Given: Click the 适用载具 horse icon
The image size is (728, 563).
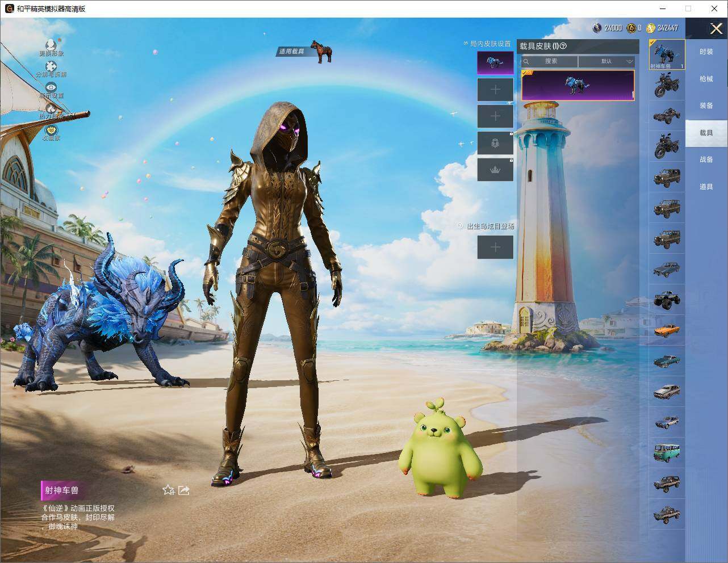Looking at the screenshot, I should [x=321, y=51].
